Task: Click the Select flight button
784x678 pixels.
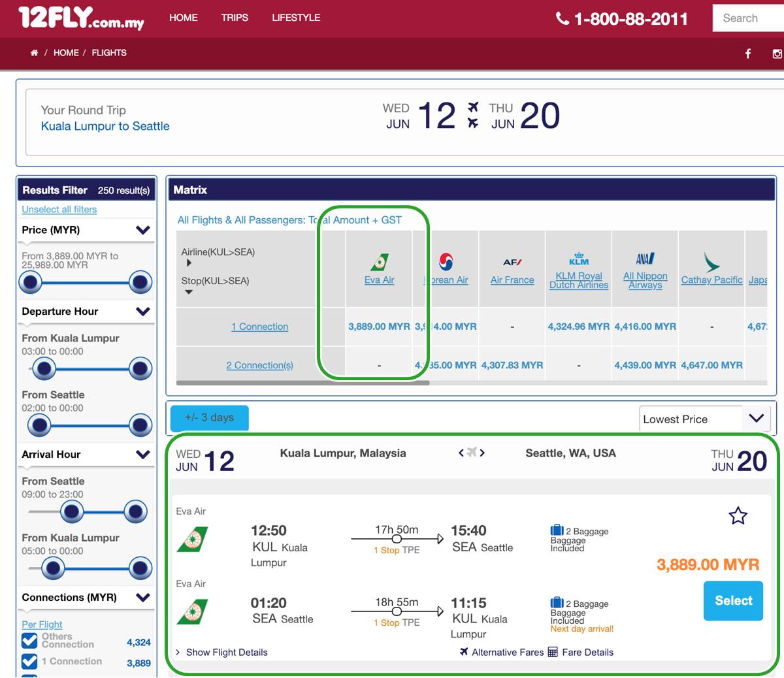Action: pos(733,600)
